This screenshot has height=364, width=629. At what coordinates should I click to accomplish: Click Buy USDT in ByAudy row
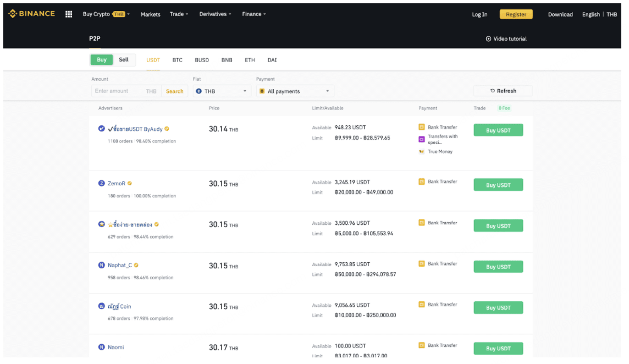pyautogui.click(x=498, y=130)
